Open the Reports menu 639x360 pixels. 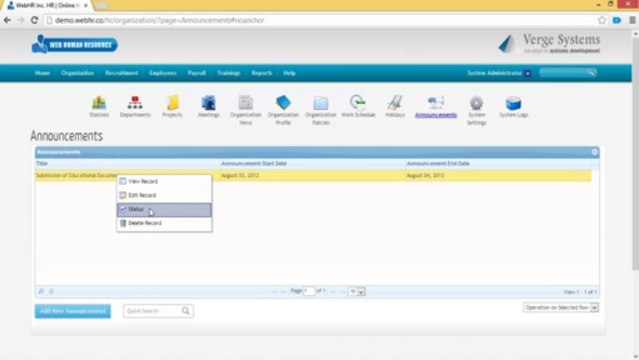[x=262, y=73]
